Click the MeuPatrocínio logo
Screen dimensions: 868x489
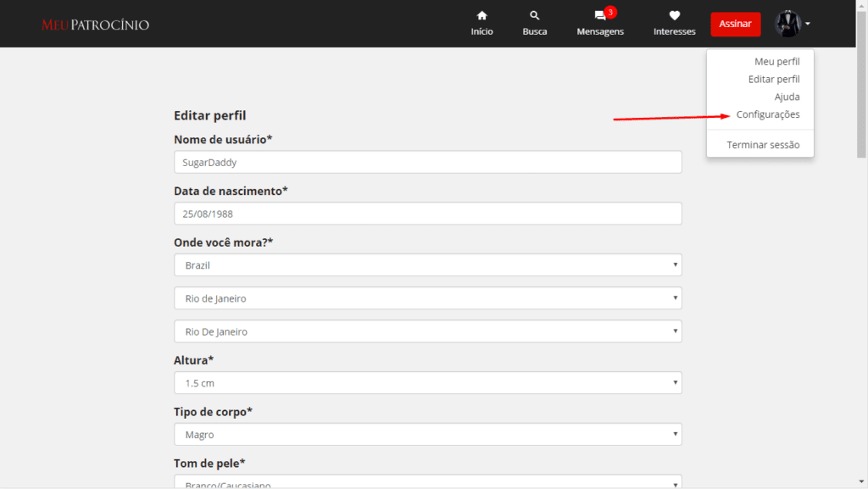coord(95,25)
